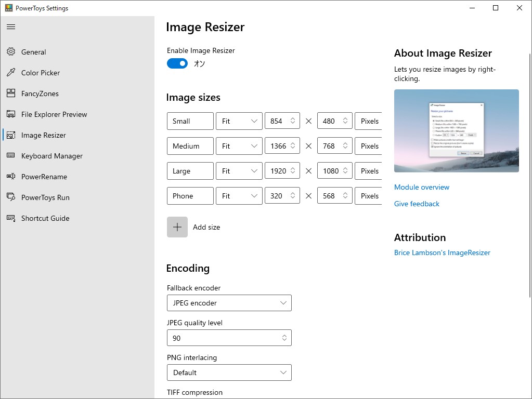Image resolution: width=532 pixels, height=399 pixels.
Task: Click the vertical scrollbar on the right
Action: coord(530,176)
